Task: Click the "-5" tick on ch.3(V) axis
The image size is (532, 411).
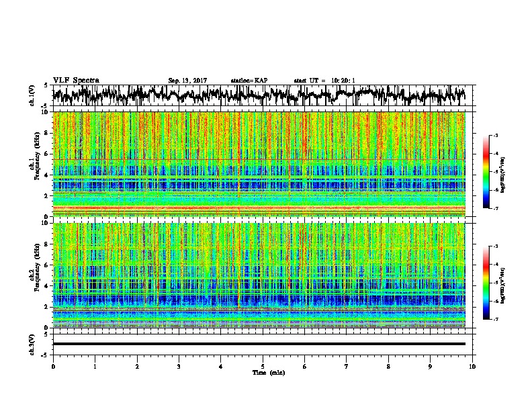Action: [x=45, y=355]
